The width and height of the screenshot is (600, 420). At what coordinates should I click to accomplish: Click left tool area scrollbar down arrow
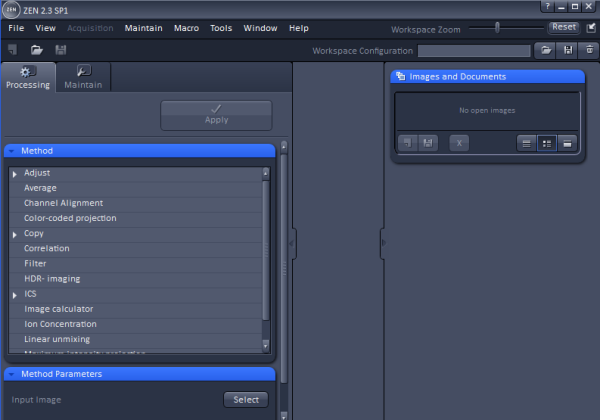(x=284, y=415)
